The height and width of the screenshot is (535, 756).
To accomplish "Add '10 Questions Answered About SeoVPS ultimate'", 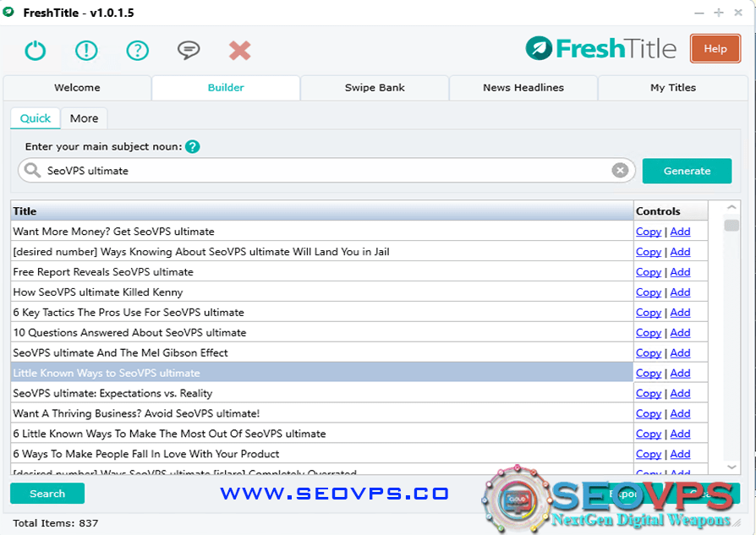I will (x=680, y=333).
